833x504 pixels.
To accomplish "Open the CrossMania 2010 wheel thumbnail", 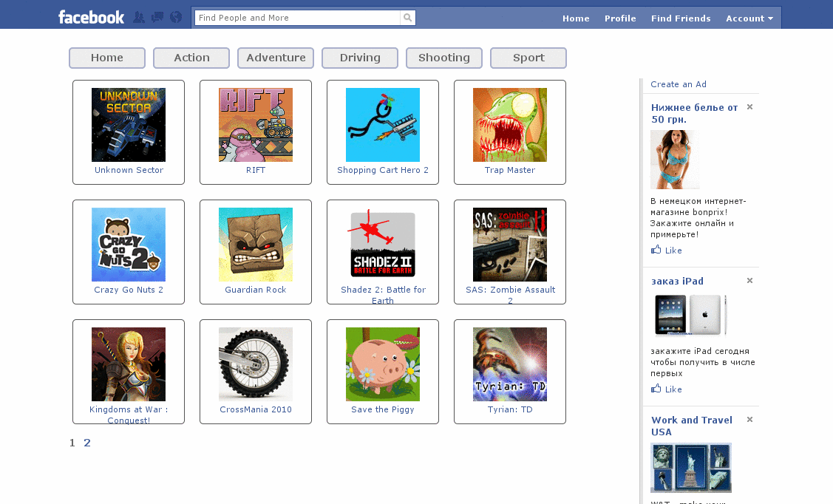I will pyautogui.click(x=256, y=364).
